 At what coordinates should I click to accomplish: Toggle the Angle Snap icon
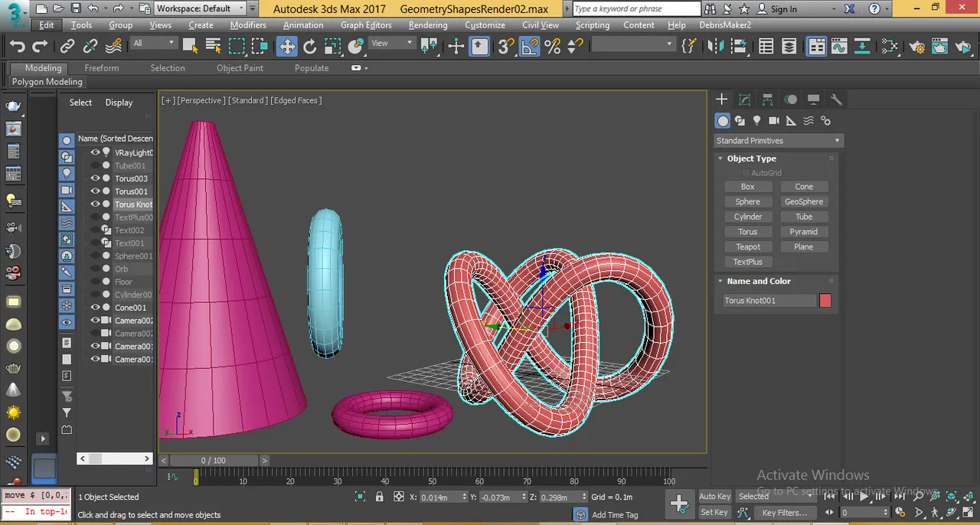pos(529,47)
